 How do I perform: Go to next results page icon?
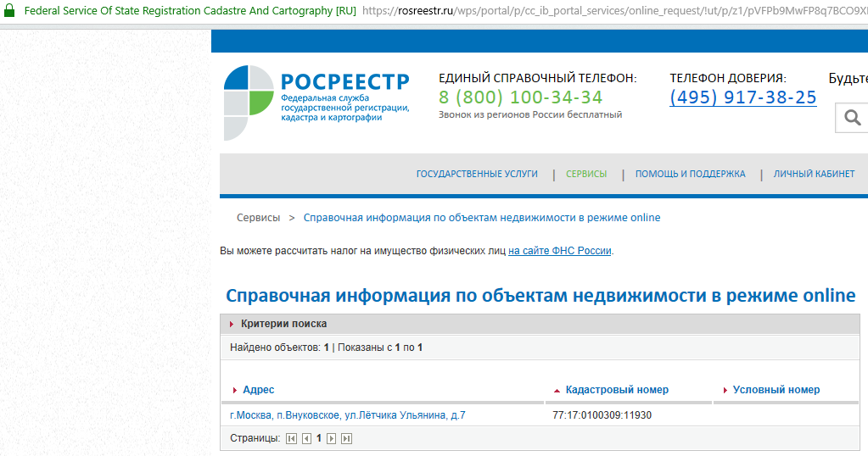[x=331, y=438]
